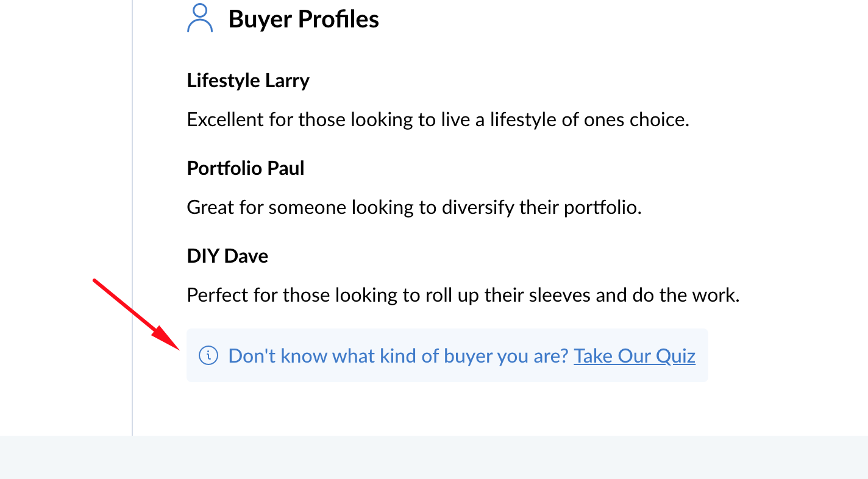Click the light blue quiz banner background
The width and height of the screenshot is (868, 479).
pos(447,355)
